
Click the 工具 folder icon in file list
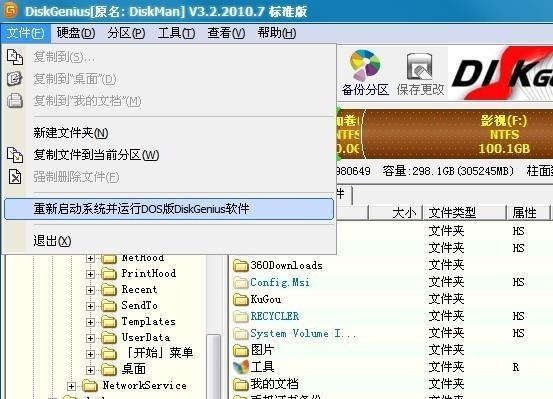coord(241,367)
